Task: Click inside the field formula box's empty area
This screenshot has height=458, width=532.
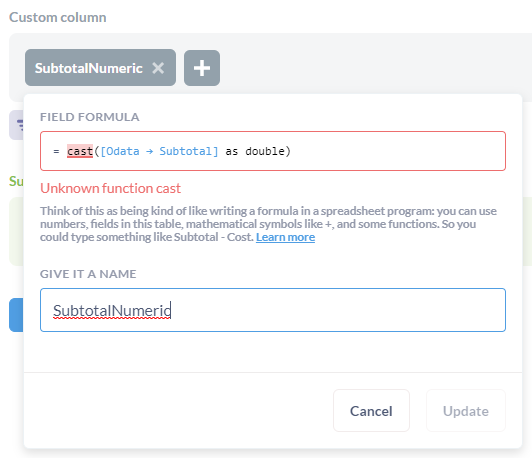Action: (397, 151)
